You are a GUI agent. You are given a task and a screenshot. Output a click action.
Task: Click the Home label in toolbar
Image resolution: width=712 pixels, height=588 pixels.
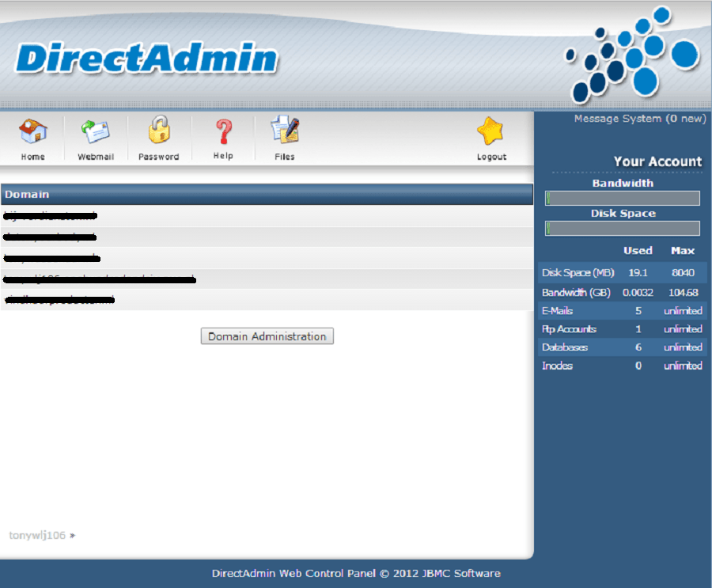32,157
